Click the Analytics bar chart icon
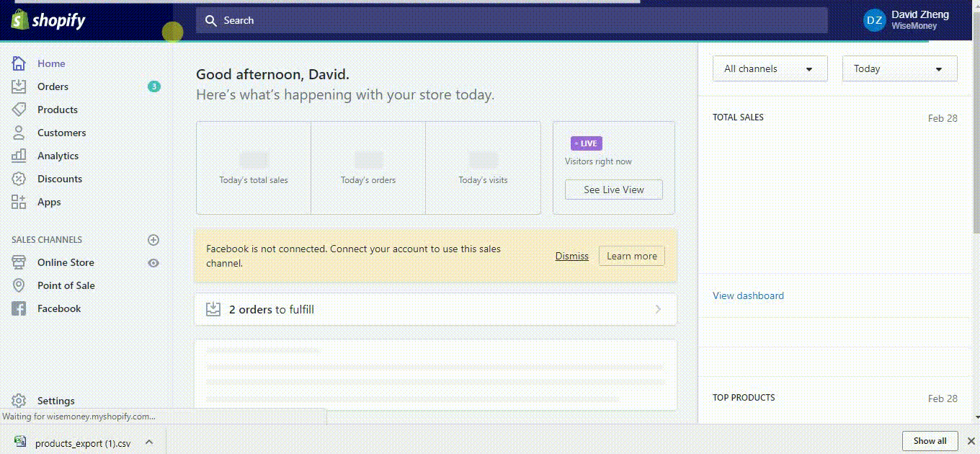980x454 pixels. (x=19, y=156)
